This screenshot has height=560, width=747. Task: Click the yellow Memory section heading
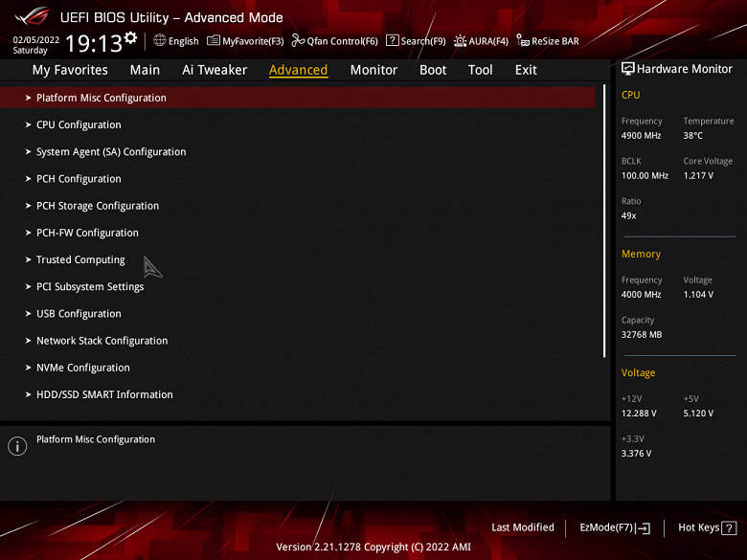641,254
